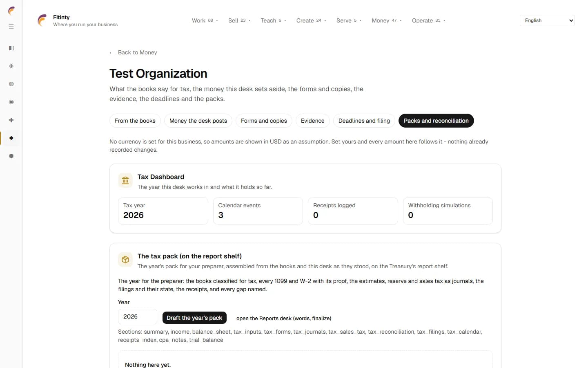Open the Operate menu dropdown

428,20
